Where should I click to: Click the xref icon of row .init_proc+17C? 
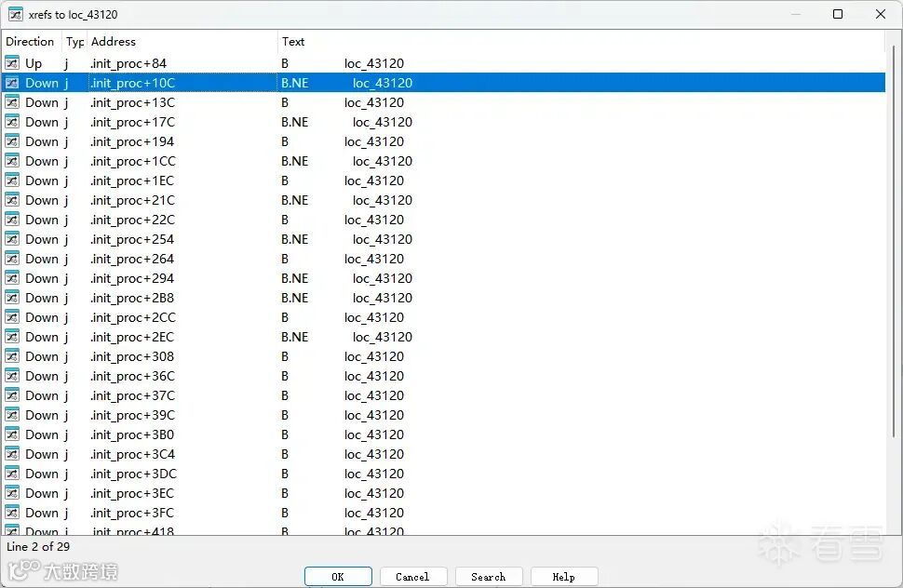(x=12, y=121)
